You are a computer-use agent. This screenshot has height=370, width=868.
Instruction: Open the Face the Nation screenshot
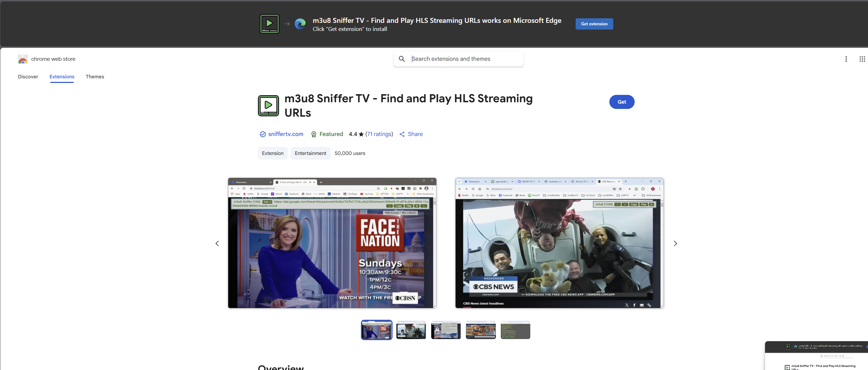[332, 243]
